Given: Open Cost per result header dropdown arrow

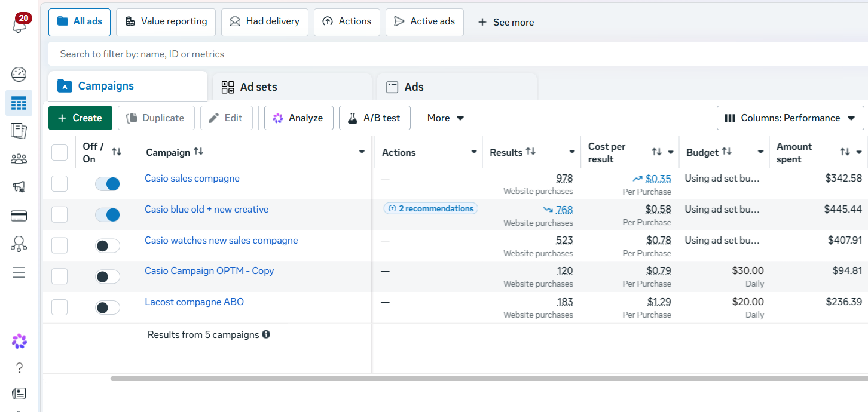Looking at the screenshot, I should click(671, 152).
